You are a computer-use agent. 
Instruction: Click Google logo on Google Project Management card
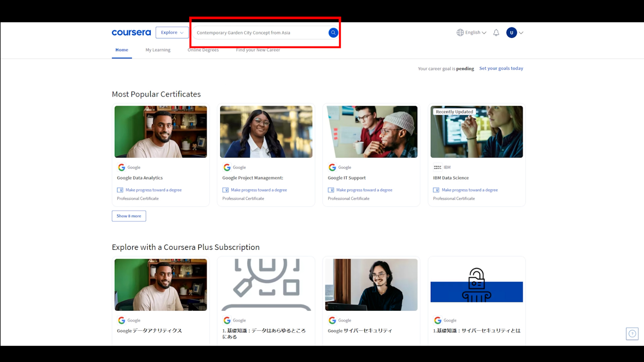tap(227, 167)
